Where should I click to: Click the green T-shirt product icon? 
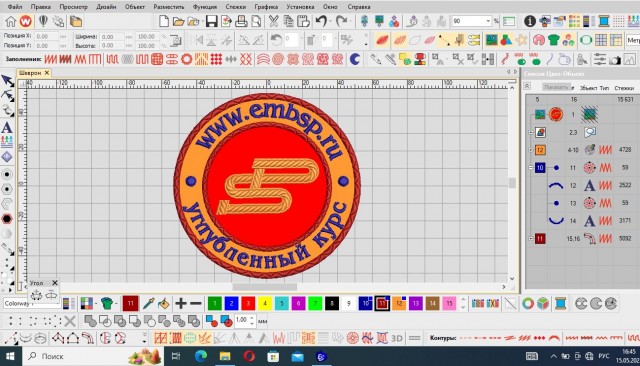(553, 40)
